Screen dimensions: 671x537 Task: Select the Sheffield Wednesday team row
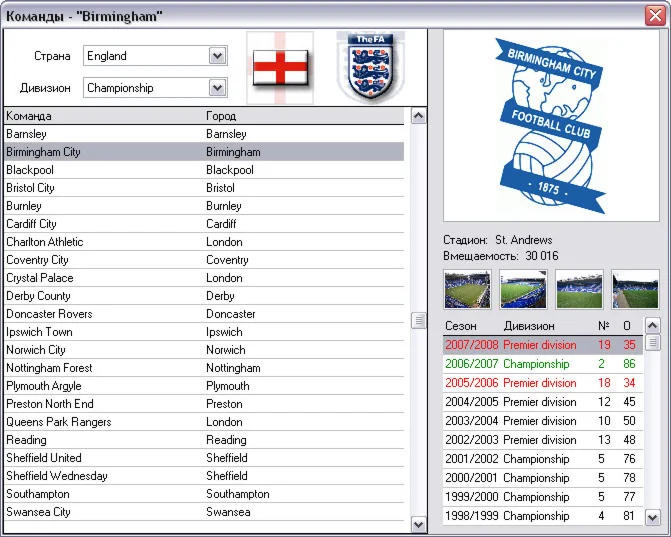click(204, 476)
